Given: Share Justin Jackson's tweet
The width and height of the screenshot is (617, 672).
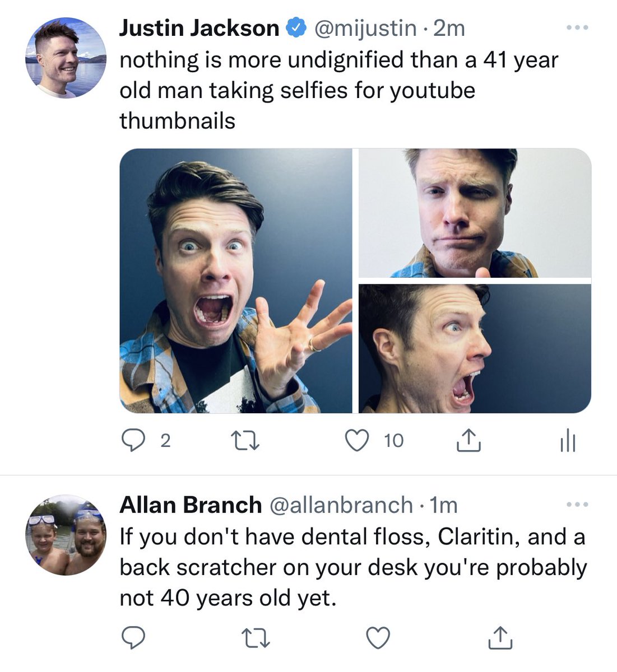Looking at the screenshot, I should [468, 441].
